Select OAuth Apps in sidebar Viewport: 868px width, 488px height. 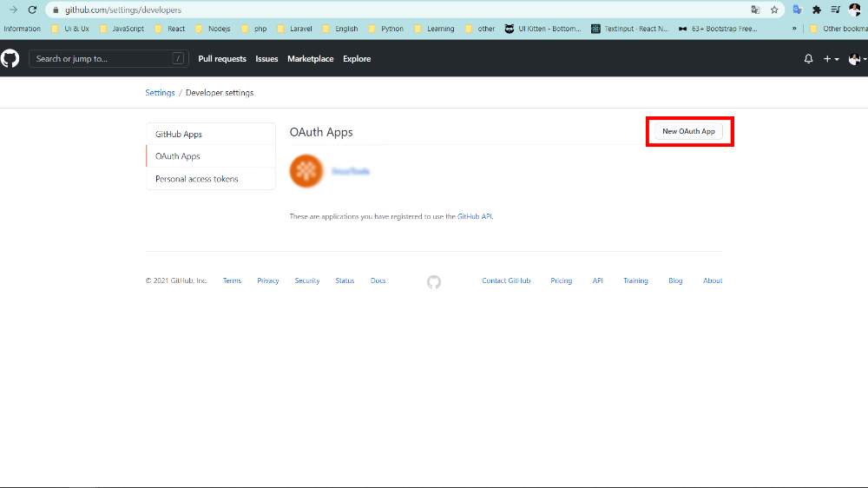(210, 156)
